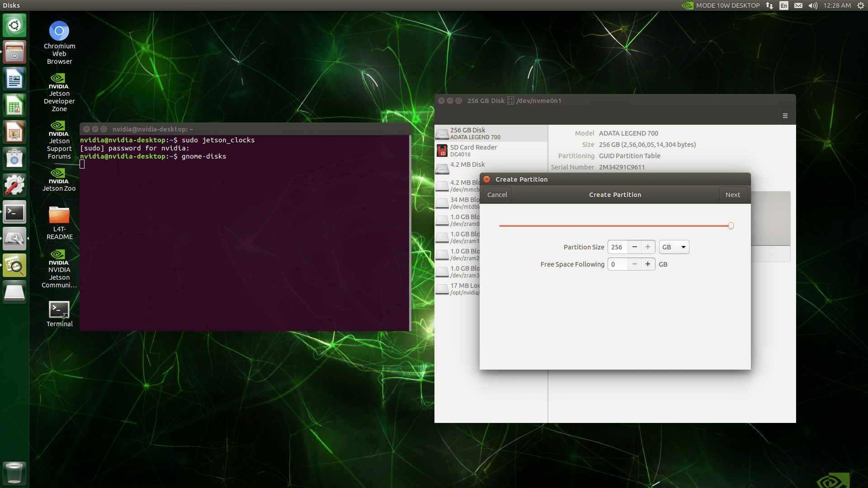This screenshot has height=488, width=868.
Task: Open the sound volume indicator menu
Action: pos(812,5)
